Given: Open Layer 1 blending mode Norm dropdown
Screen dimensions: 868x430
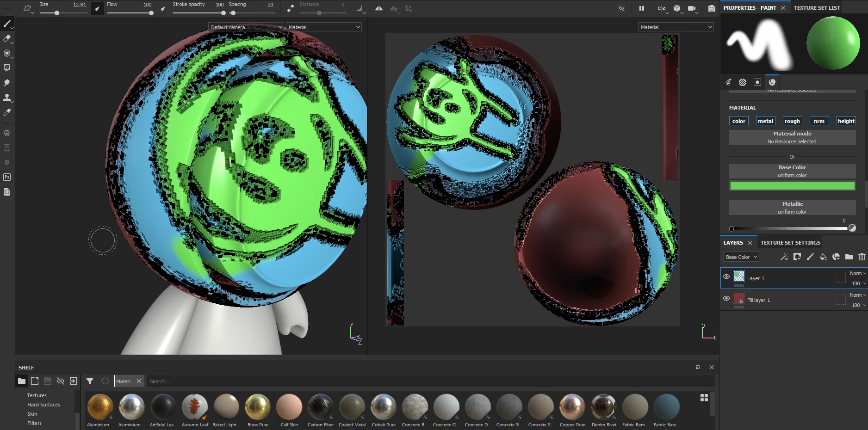Looking at the screenshot, I should [857, 273].
